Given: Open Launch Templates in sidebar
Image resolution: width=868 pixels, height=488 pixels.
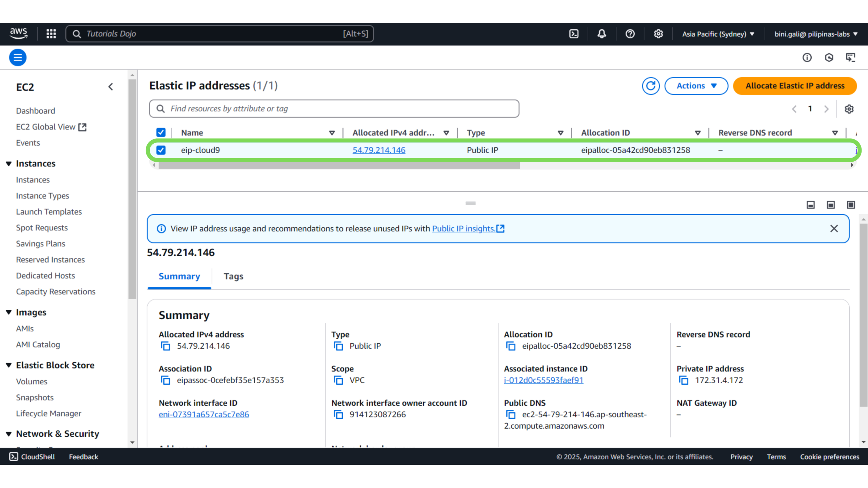Looking at the screenshot, I should coord(49,212).
